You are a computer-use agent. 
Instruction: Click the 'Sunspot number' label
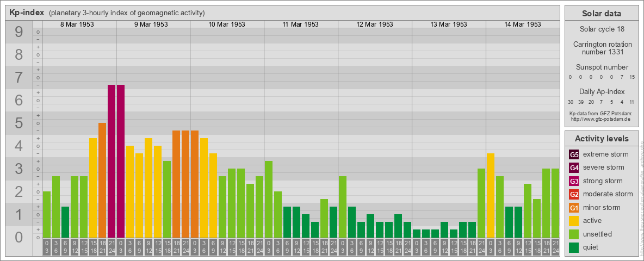tap(602, 67)
